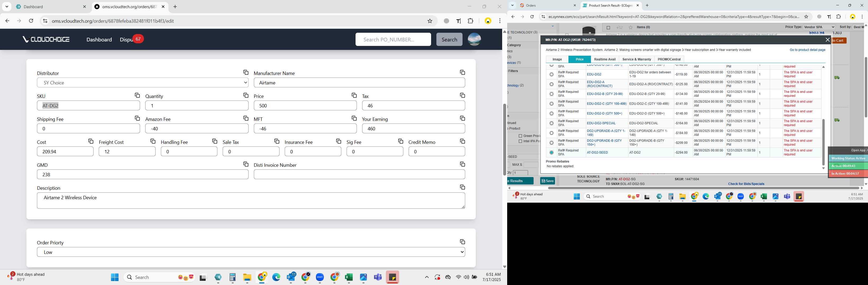Copy the Your Earning value

[462, 118]
